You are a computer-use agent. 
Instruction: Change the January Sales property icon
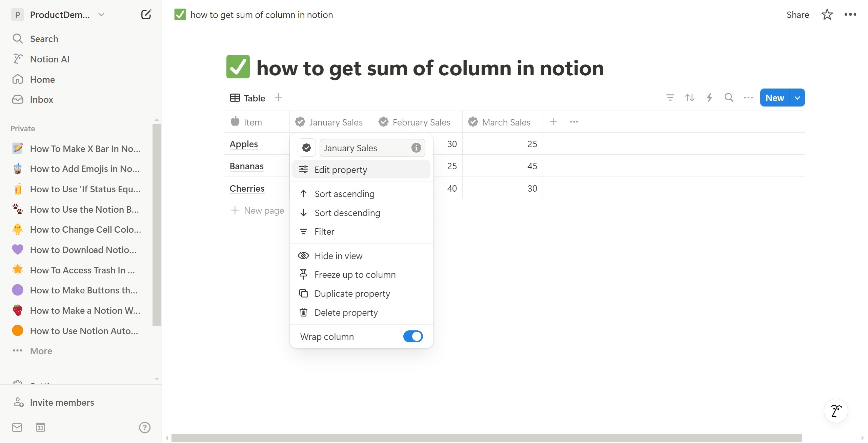coord(306,148)
